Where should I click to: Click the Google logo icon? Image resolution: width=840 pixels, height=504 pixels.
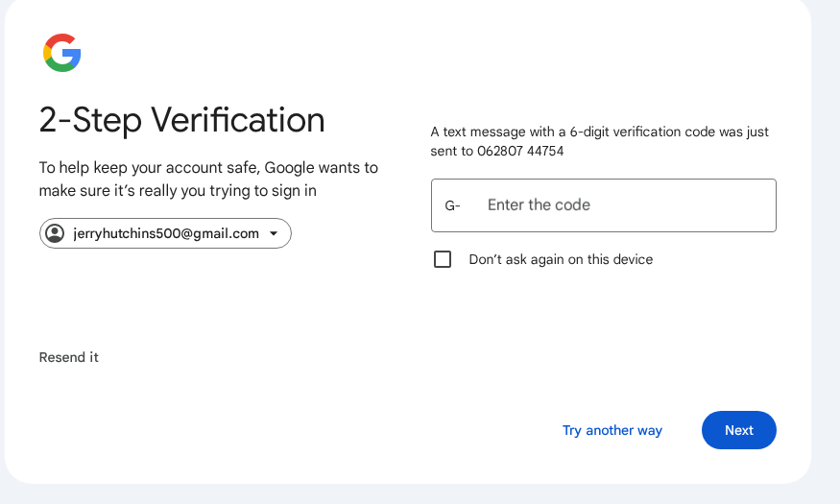tap(62, 53)
